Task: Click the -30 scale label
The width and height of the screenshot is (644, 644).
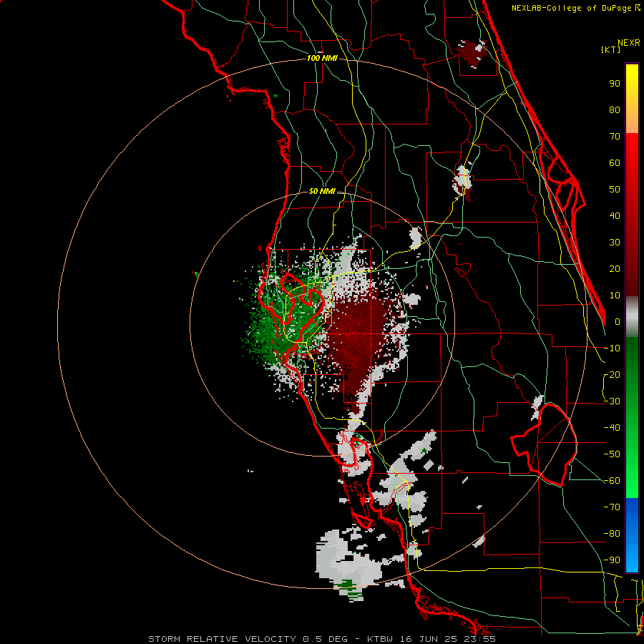Action: click(x=612, y=401)
